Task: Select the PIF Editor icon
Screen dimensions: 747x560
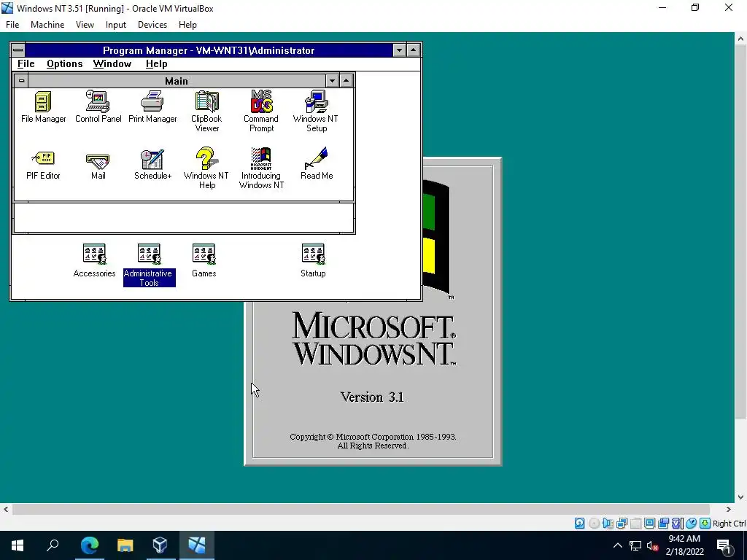Action: click(x=43, y=164)
